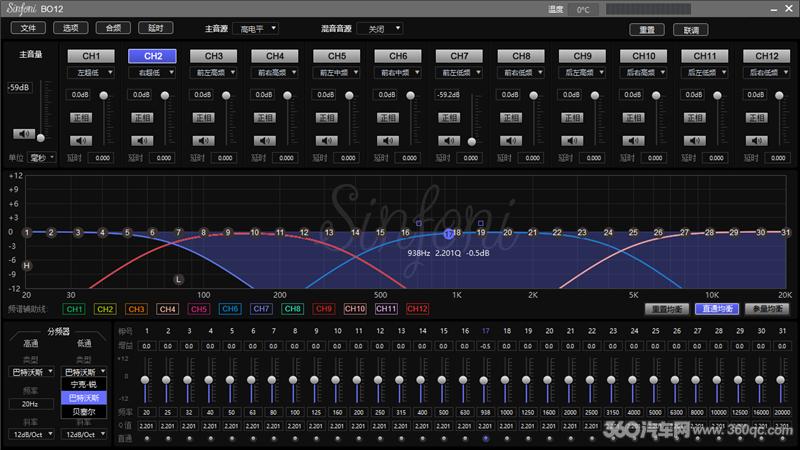
Task: Click the master volume slider knob
Action: 41,138
